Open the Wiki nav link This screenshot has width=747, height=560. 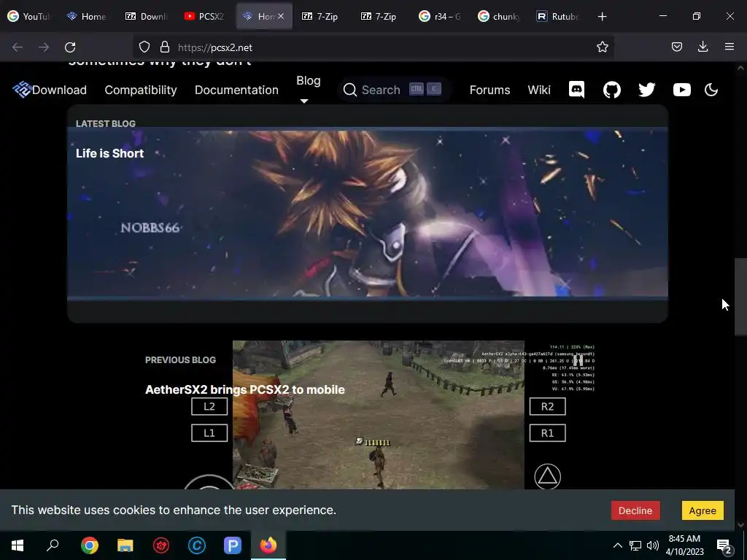539,90
